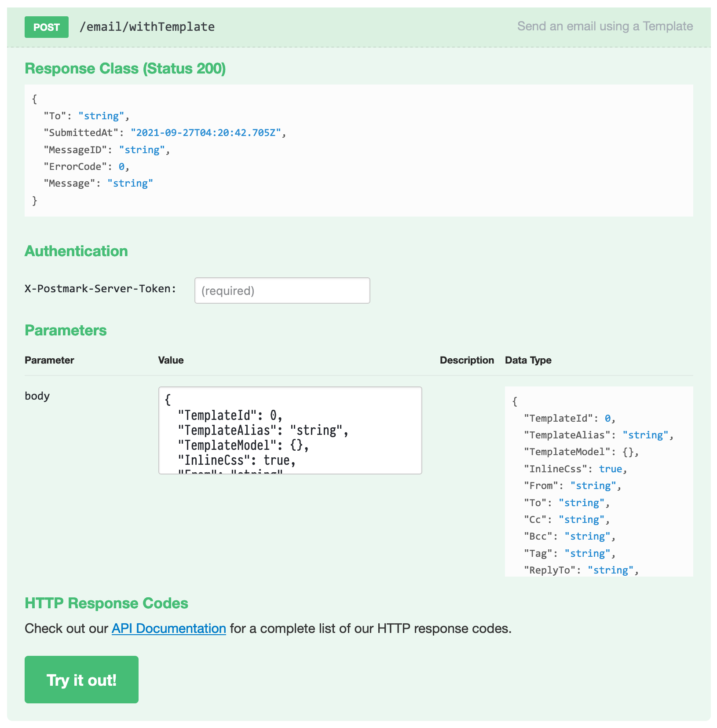The height and width of the screenshot is (728, 717).
Task: Click the green POST method badge
Action: pos(47,27)
